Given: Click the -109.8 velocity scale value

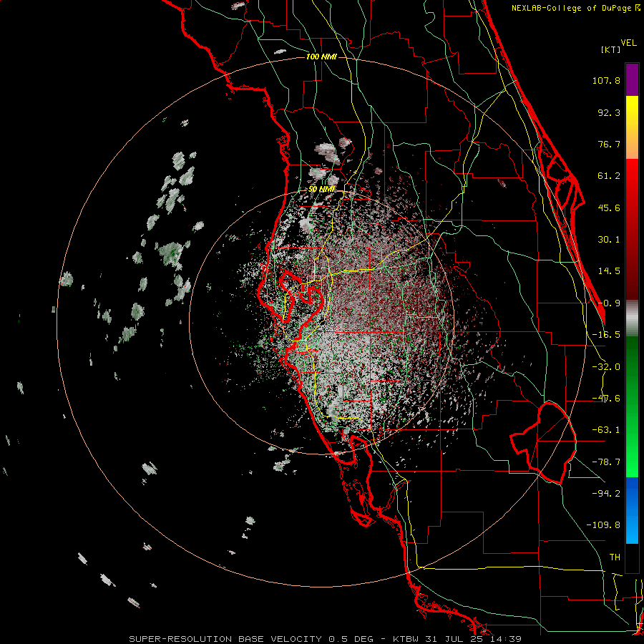Looking at the screenshot, I should point(603,525).
